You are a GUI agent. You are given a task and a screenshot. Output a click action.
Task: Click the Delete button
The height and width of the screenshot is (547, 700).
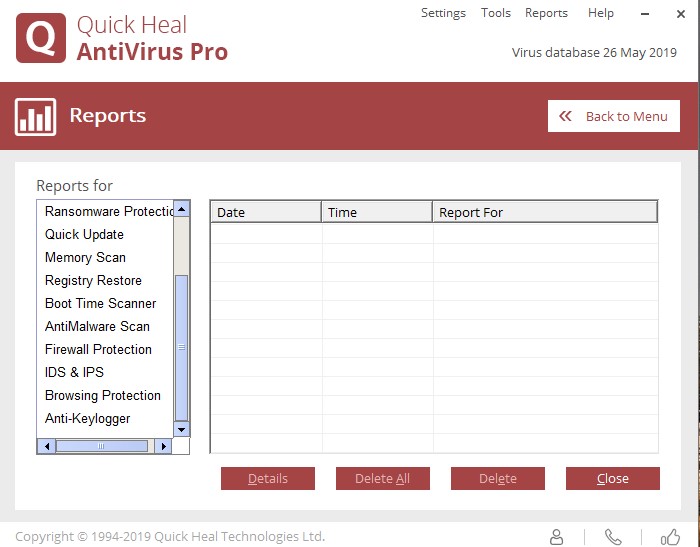(x=498, y=478)
